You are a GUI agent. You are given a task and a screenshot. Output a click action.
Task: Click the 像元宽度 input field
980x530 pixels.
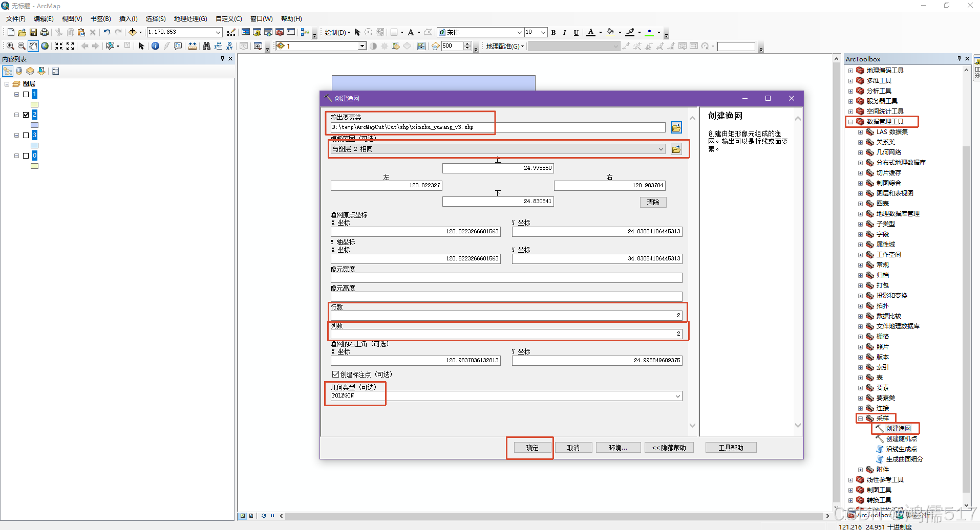[506, 278]
